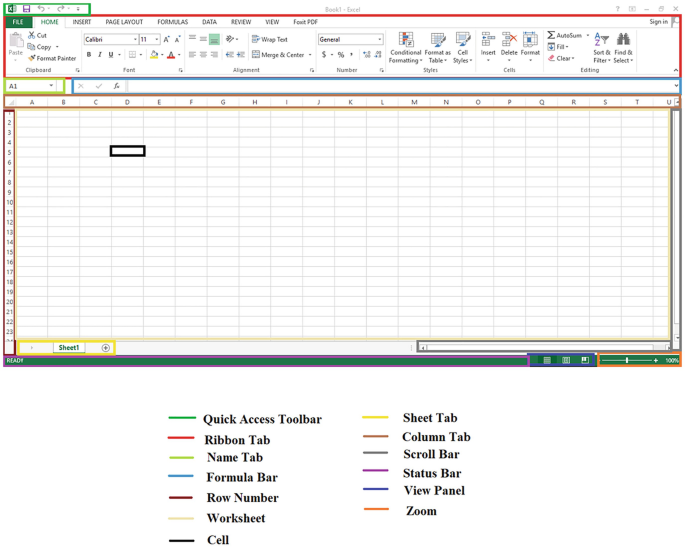Image resolution: width=685 pixels, height=548 pixels.
Task: Open Find & Select menu
Action: [623, 48]
